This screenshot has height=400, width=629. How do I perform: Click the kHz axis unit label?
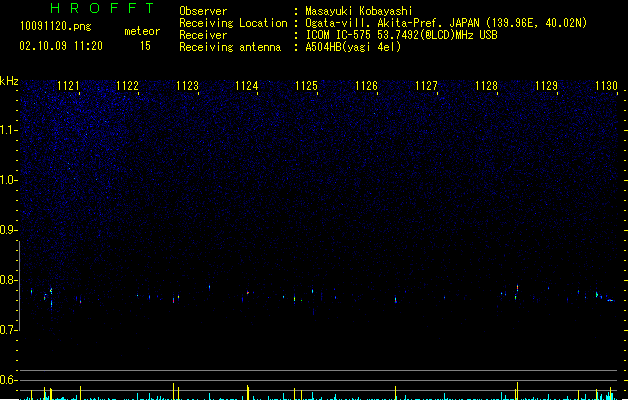point(9,81)
